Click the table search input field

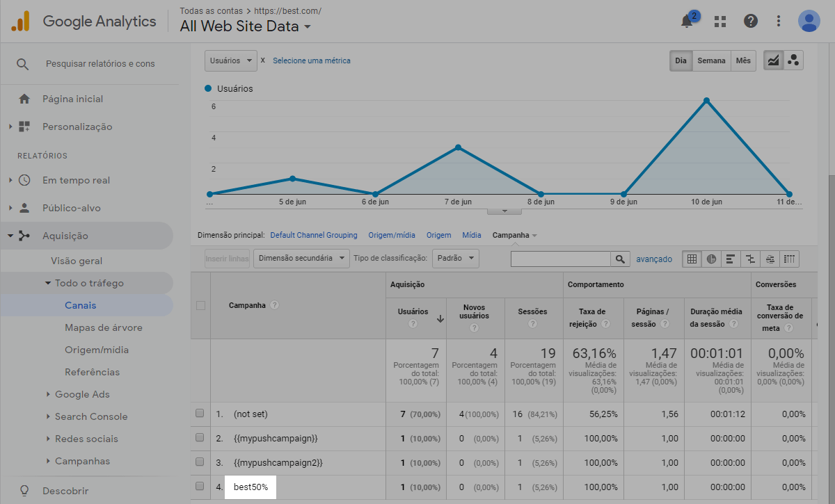561,259
